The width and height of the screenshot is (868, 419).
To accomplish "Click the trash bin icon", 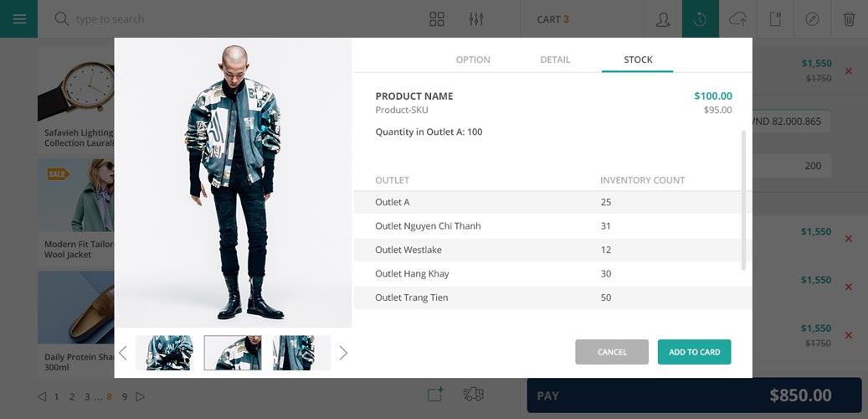I will [x=850, y=18].
